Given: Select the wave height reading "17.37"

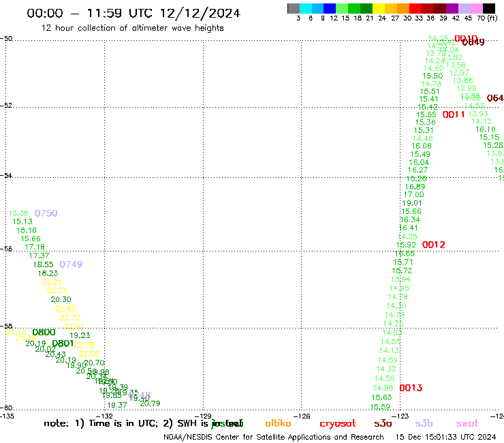Looking at the screenshot, I should coord(39,256).
